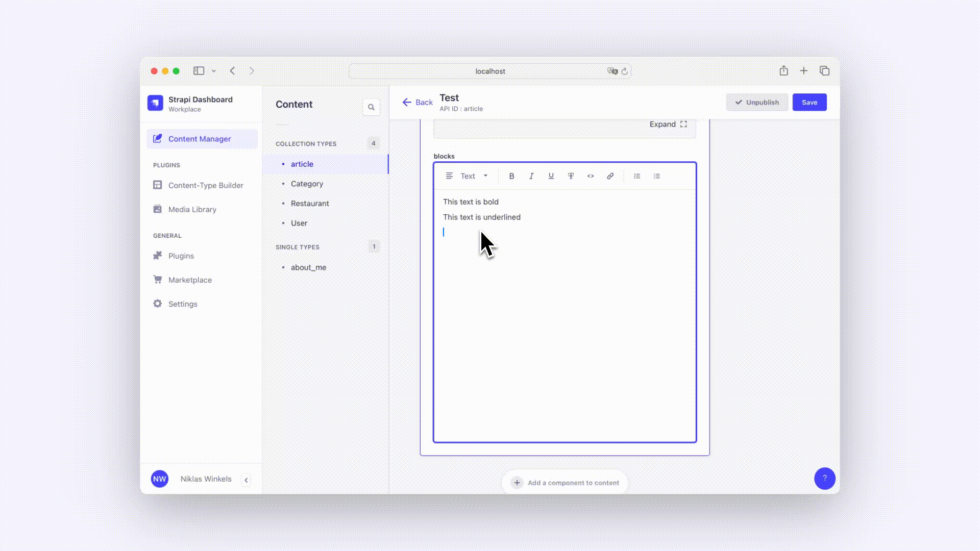
Task: Open a new browser tab
Action: [x=804, y=71]
